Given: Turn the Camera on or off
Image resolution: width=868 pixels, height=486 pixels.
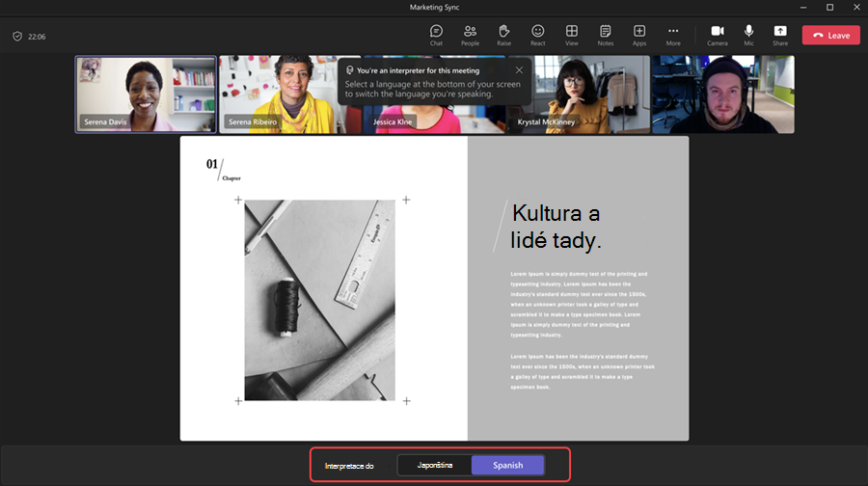Looking at the screenshot, I should (x=718, y=36).
